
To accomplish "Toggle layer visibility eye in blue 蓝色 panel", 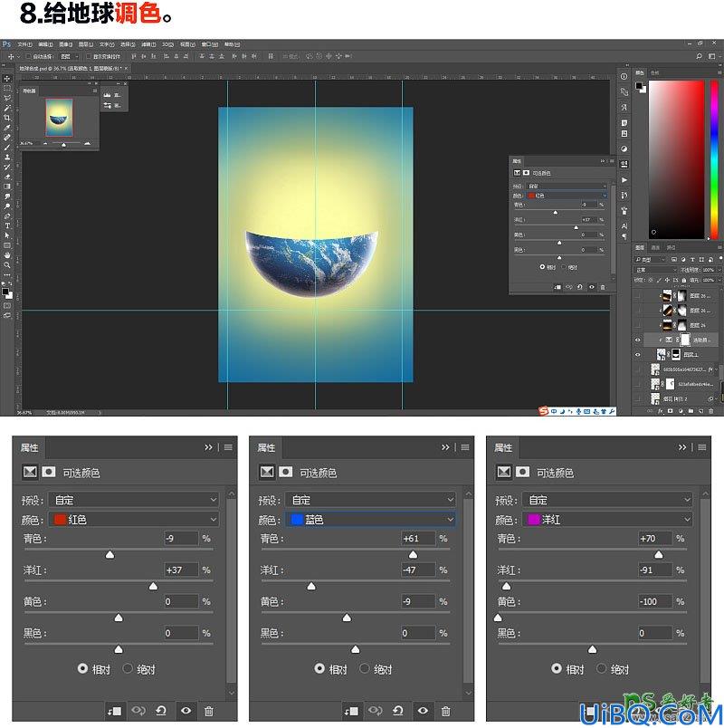I will pyautogui.click(x=423, y=711).
